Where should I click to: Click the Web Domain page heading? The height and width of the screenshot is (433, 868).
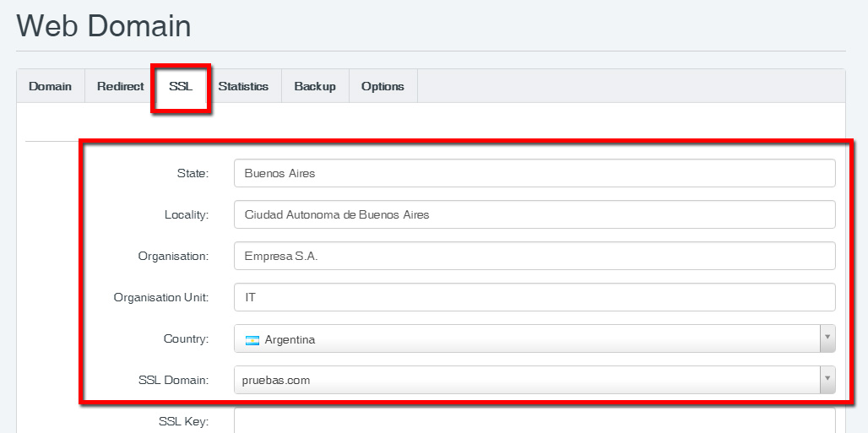click(104, 25)
